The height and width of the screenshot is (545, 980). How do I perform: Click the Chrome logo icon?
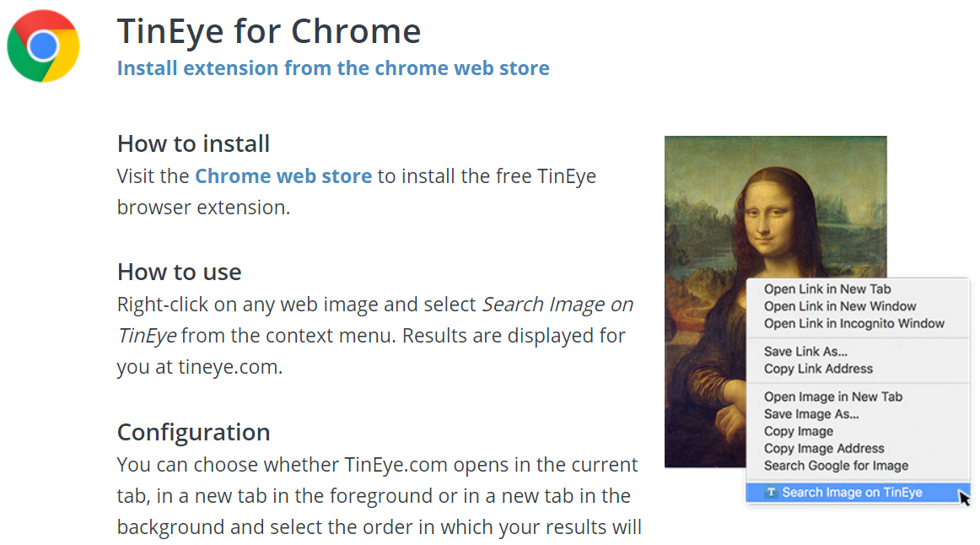tap(43, 46)
